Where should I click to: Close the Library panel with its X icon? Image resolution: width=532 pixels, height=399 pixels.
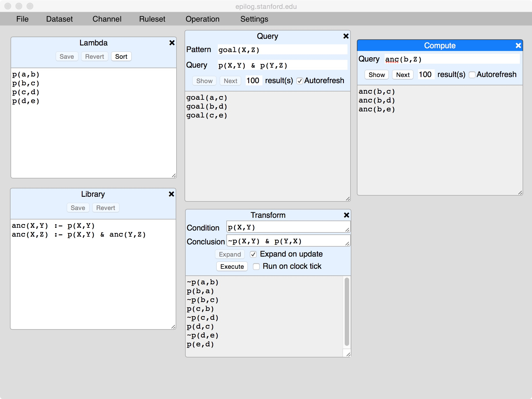[x=171, y=194]
